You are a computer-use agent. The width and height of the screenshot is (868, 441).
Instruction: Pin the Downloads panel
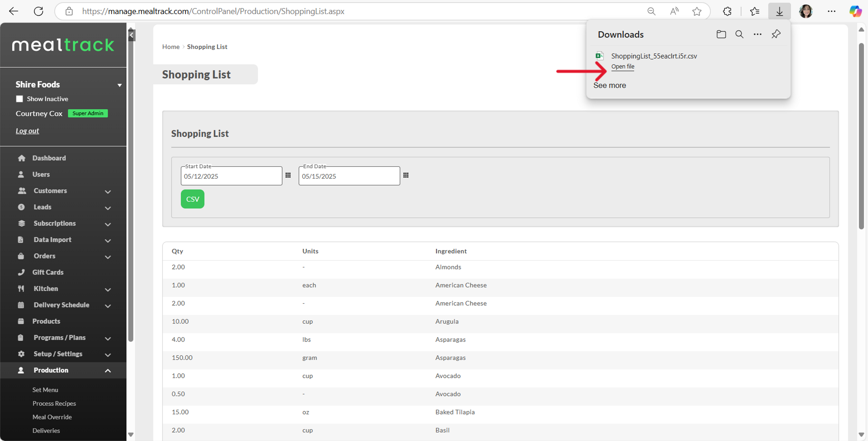(776, 34)
